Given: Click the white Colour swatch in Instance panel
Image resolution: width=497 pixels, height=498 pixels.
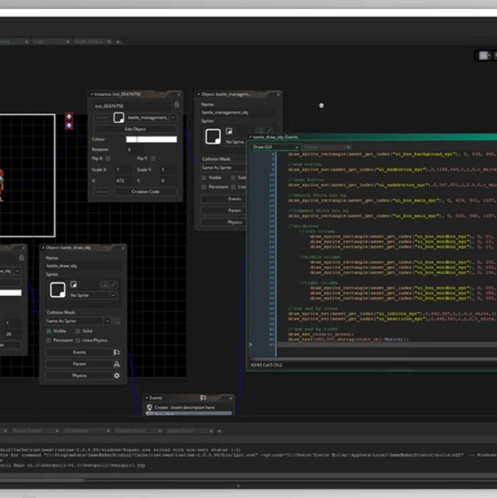Looking at the screenshot, I should pos(151,139).
